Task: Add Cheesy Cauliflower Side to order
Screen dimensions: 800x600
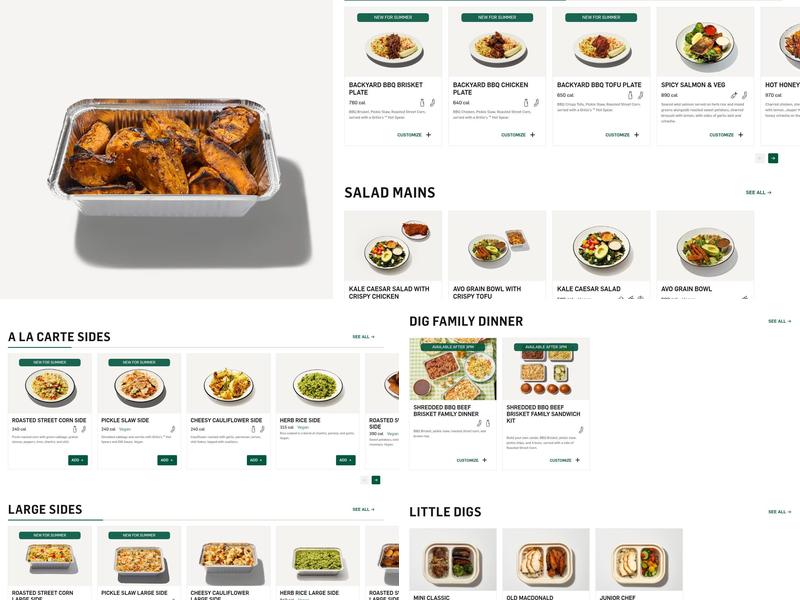Action: pos(256,460)
